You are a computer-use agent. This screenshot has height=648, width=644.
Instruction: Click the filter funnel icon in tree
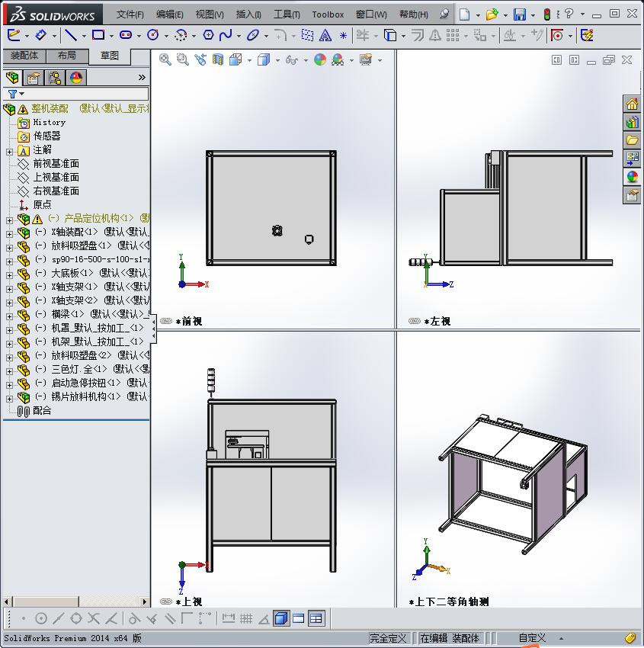tap(12, 95)
